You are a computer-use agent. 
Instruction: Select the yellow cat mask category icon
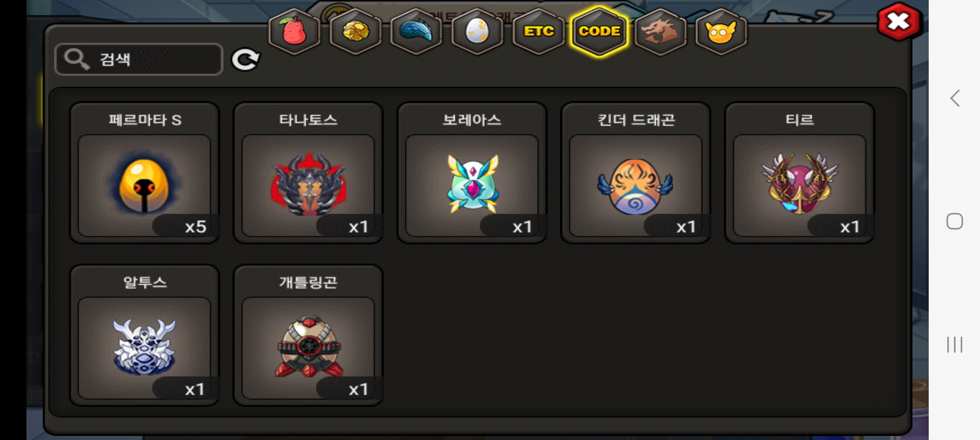721,32
